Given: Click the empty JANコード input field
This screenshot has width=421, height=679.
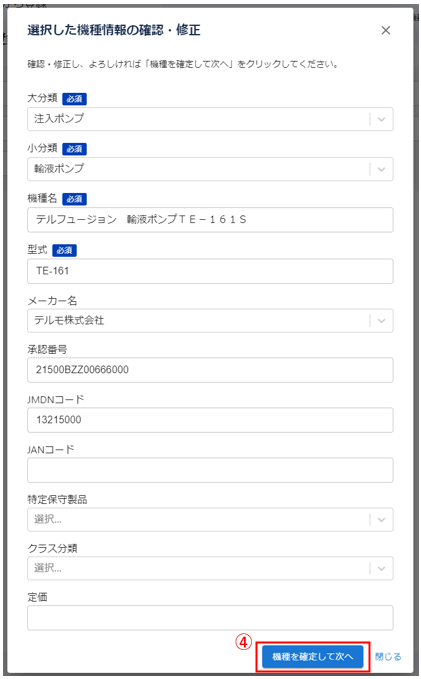Looking at the screenshot, I should pos(210,470).
